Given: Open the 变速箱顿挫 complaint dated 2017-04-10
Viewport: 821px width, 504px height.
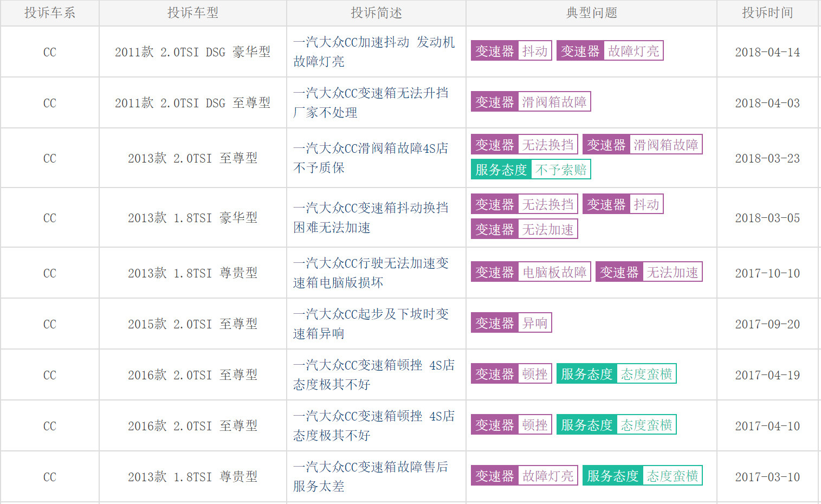Looking at the screenshot, I should tap(374, 426).
